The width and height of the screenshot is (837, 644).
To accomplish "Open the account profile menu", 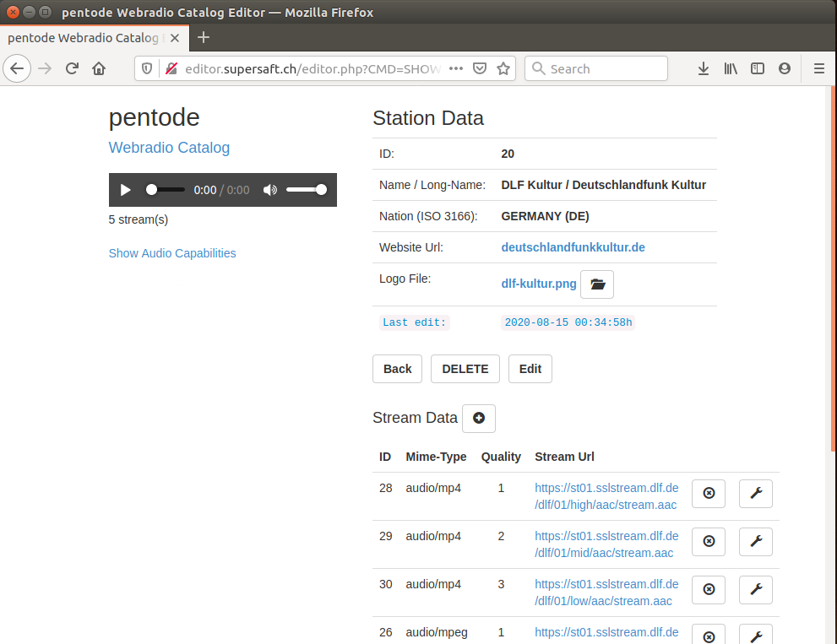I will pos(784,68).
